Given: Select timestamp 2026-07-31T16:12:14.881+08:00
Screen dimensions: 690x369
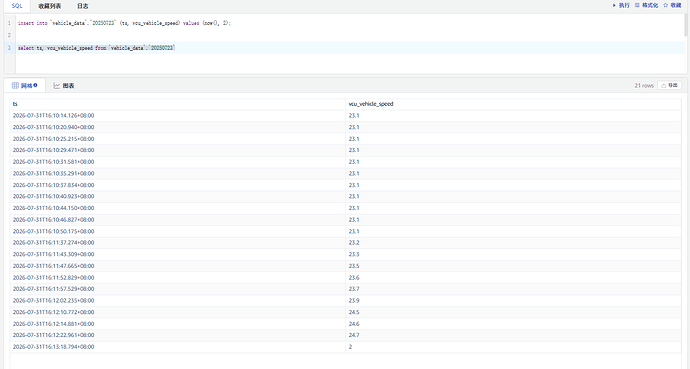Looking at the screenshot, I should 53,324.
